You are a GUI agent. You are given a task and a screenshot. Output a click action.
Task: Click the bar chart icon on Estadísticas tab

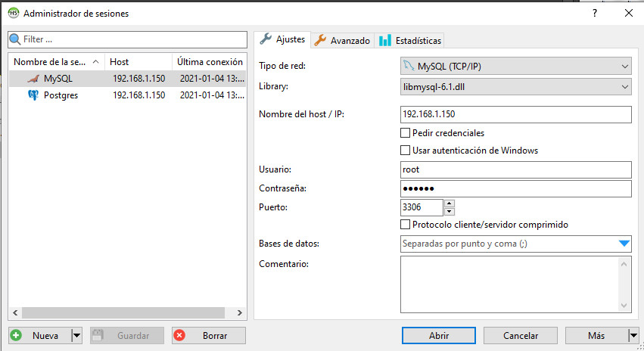(385, 40)
